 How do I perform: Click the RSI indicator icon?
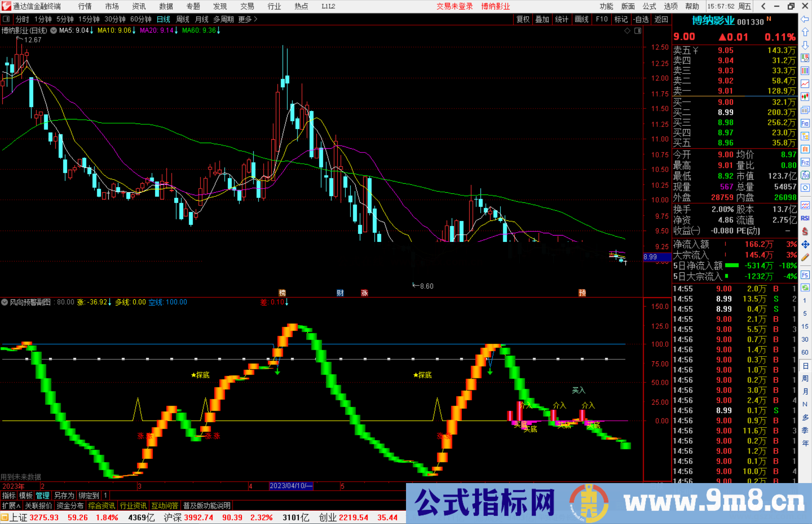(x=805, y=218)
